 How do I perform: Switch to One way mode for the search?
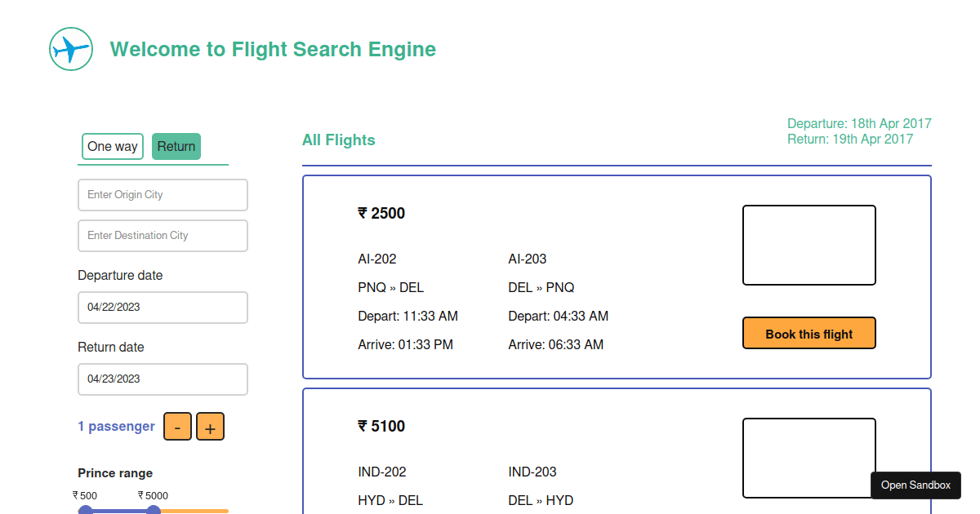pos(112,146)
